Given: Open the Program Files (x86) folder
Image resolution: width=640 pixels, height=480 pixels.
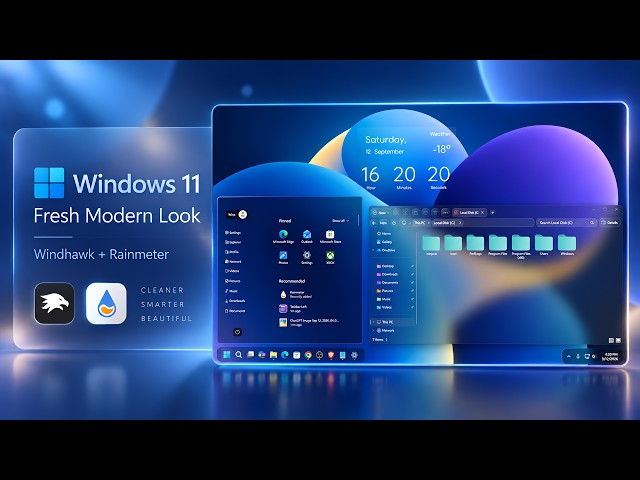Looking at the screenshot, I should coord(521,247).
